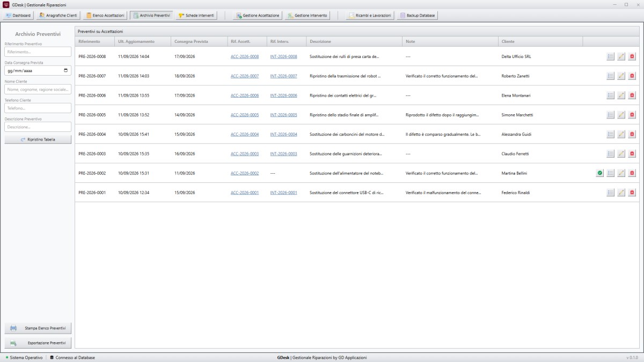
Task: Edit Martina Bellini's quote with the pencil icon
Action: pyautogui.click(x=621, y=173)
